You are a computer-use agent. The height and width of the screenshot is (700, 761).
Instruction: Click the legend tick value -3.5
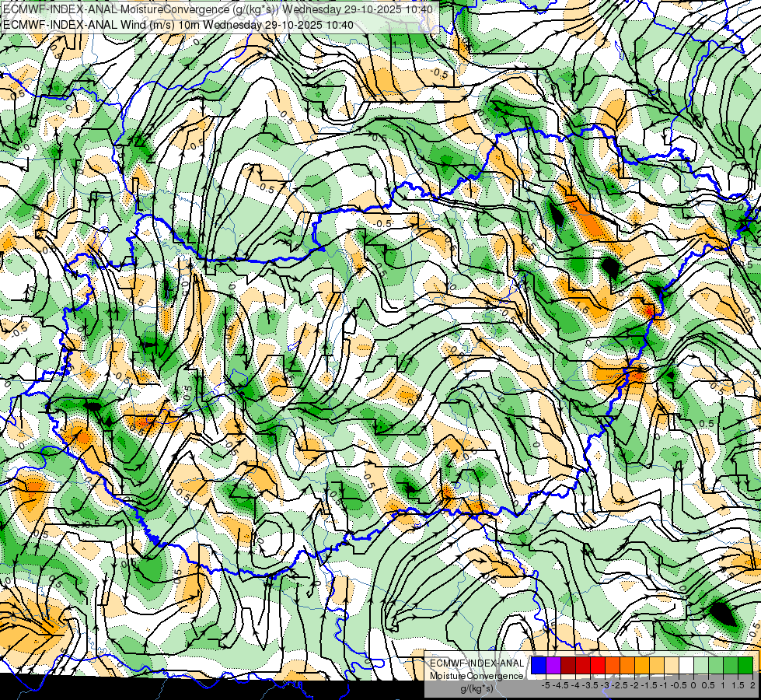(x=590, y=685)
